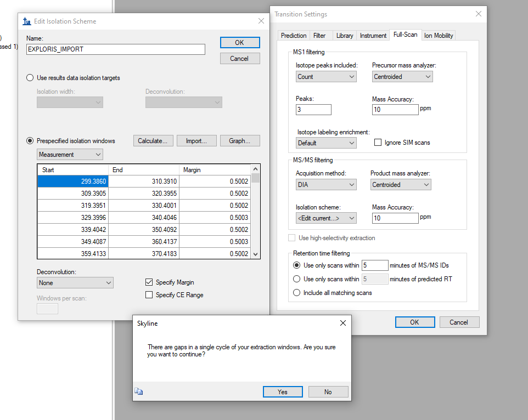Open the Acquisition method DIA dropdown
Image resolution: width=528 pixels, height=420 pixels.
coord(326,185)
